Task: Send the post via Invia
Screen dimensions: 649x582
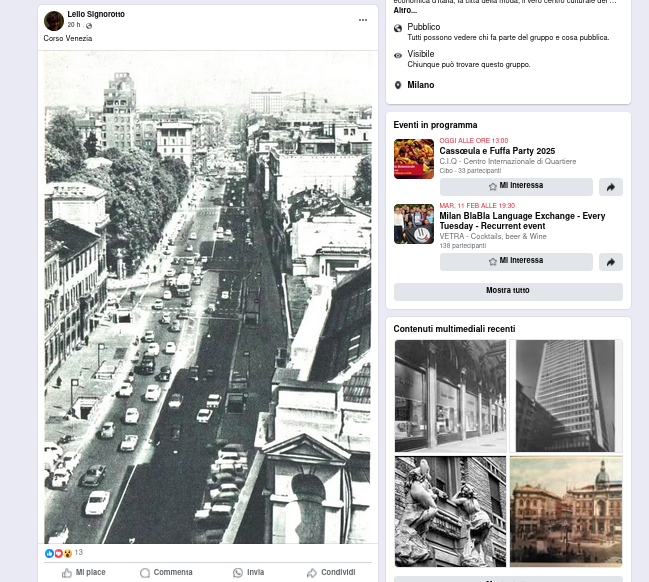Action: pos(248,573)
